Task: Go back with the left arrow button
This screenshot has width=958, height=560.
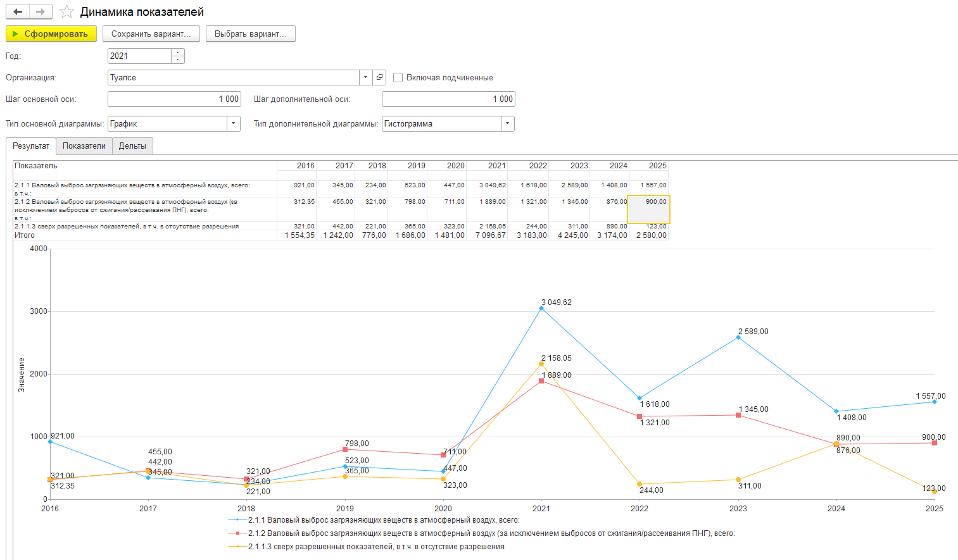Action: click(x=18, y=12)
